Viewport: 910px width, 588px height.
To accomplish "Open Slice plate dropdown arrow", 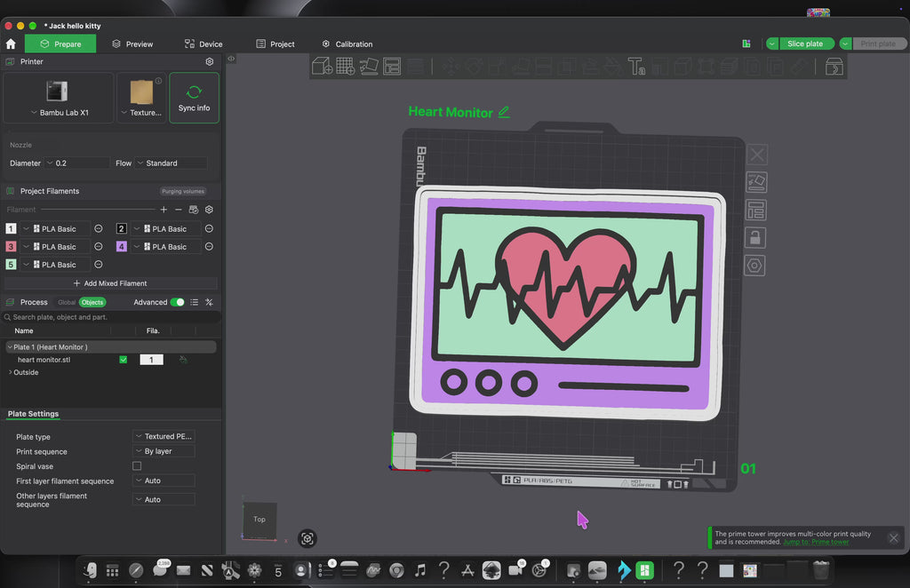I will [x=772, y=44].
